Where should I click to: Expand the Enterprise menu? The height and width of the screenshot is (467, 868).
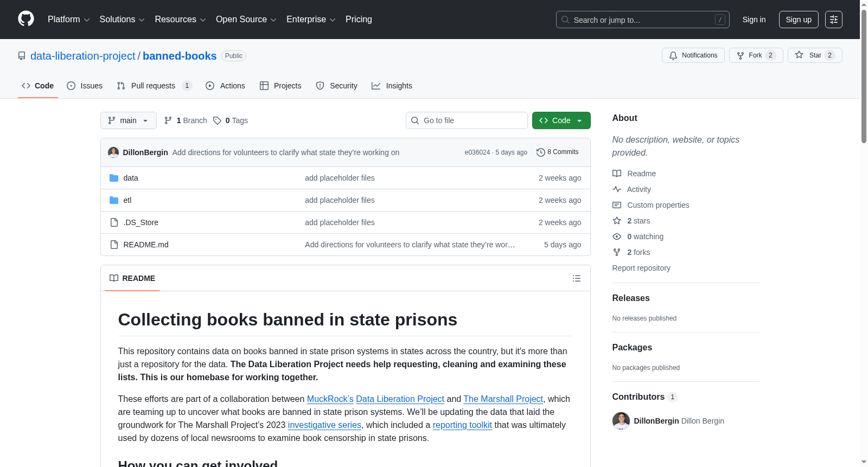pyautogui.click(x=311, y=20)
